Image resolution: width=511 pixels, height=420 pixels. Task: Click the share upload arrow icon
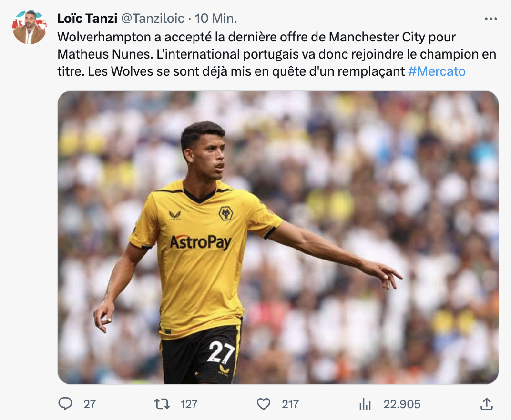(x=486, y=404)
